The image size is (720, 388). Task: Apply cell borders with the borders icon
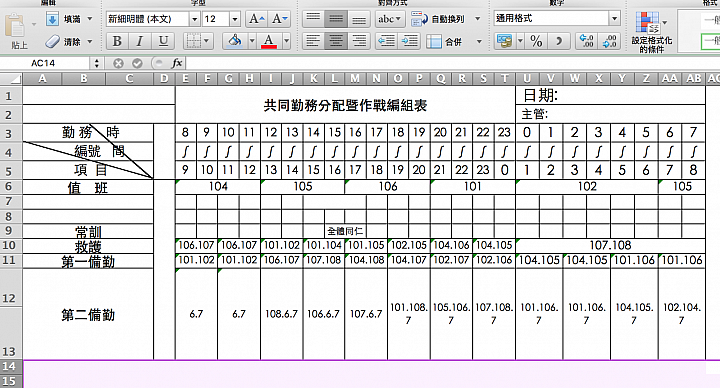pos(193,41)
